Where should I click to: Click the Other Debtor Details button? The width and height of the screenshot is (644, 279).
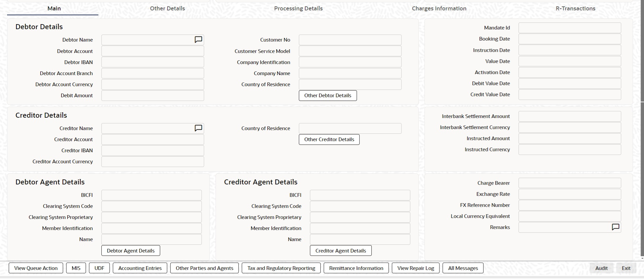click(328, 96)
